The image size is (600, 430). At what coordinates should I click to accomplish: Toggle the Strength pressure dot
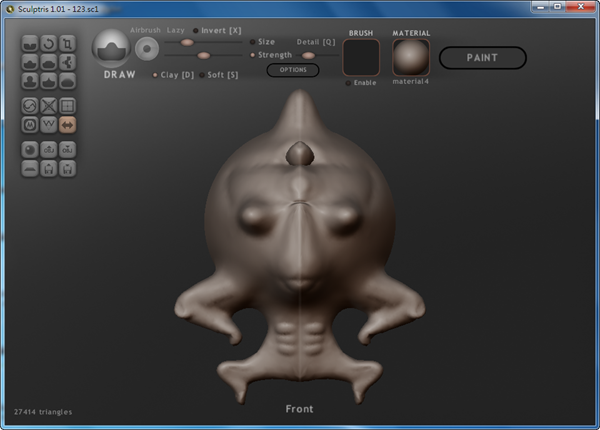[x=253, y=55]
